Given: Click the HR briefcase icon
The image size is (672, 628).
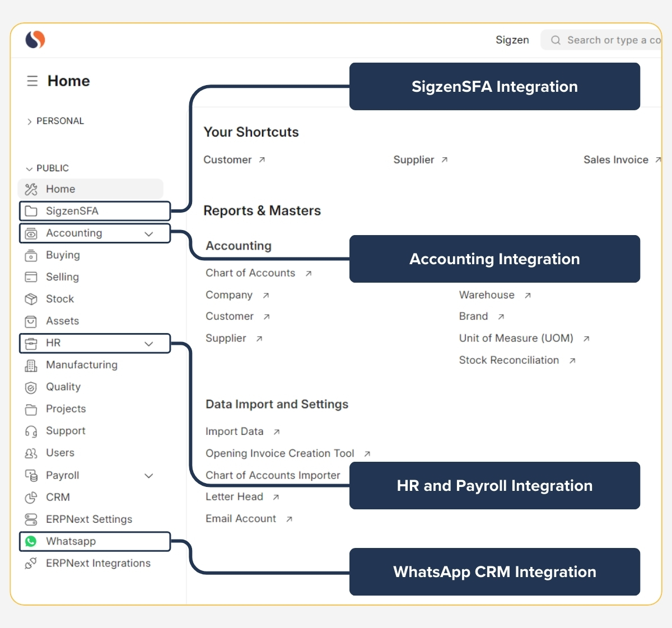Looking at the screenshot, I should [31, 343].
